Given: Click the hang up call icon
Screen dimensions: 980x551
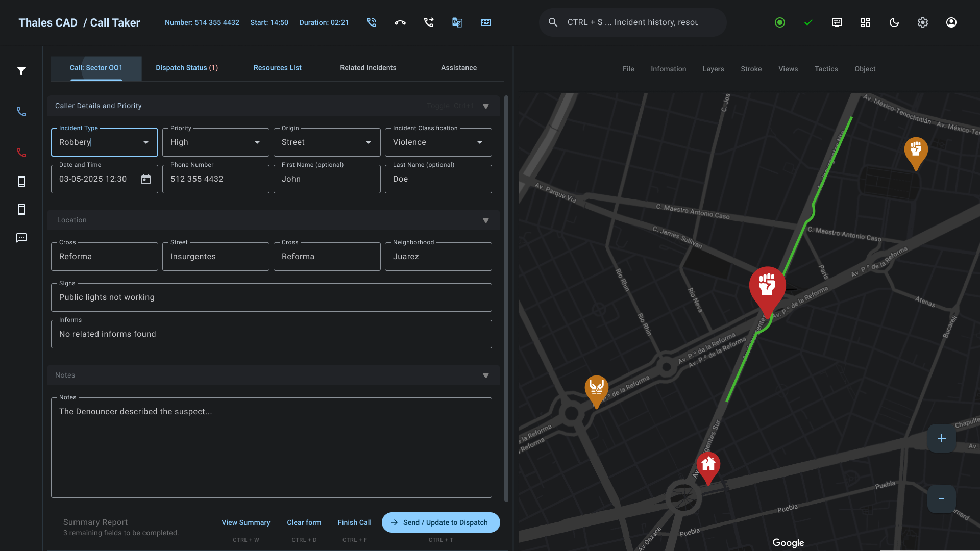Looking at the screenshot, I should point(400,22).
